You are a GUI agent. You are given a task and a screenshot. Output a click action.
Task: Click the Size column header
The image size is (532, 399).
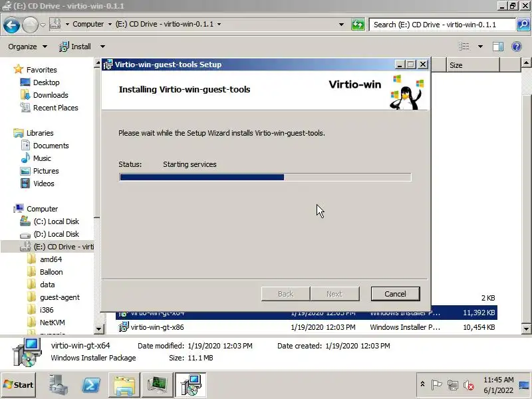click(473, 65)
